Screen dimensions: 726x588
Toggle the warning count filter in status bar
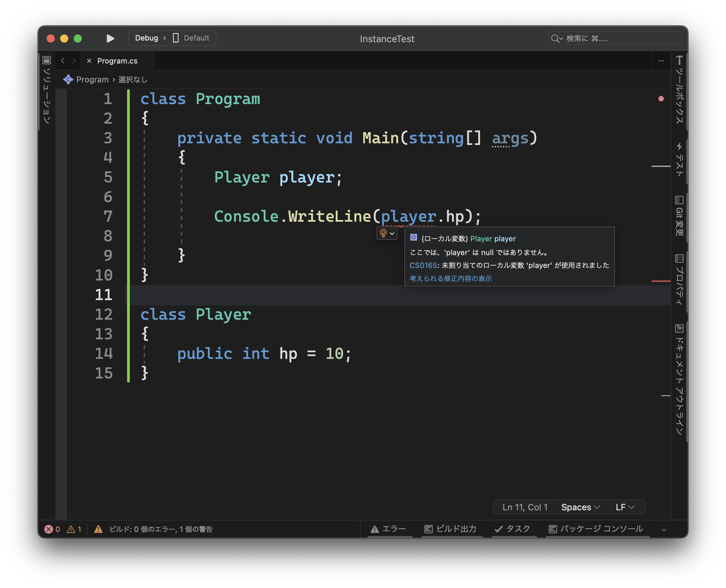pyautogui.click(x=75, y=529)
